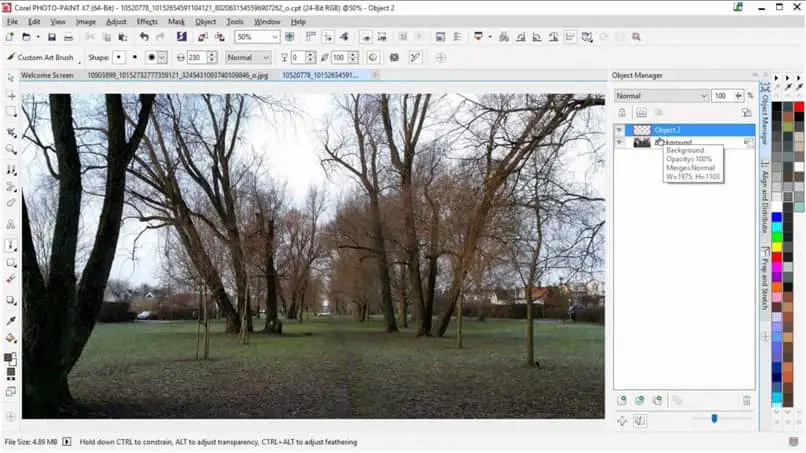Toggle the fit-to-window button beside zoom
The height and width of the screenshot is (453, 806).
[x=290, y=37]
